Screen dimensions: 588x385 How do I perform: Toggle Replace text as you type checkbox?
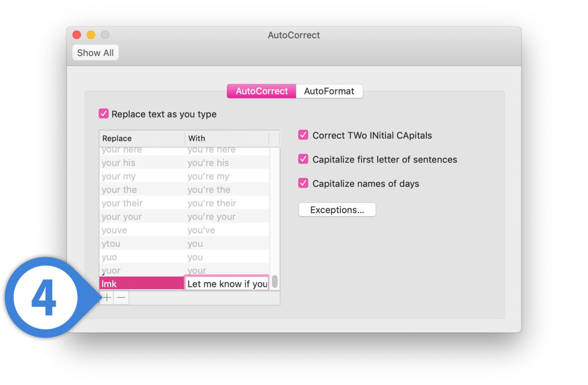pos(103,114)
